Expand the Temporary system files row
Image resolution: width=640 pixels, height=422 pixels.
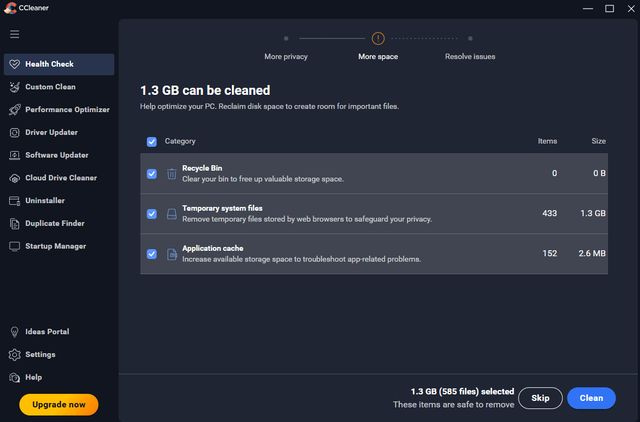380,214
